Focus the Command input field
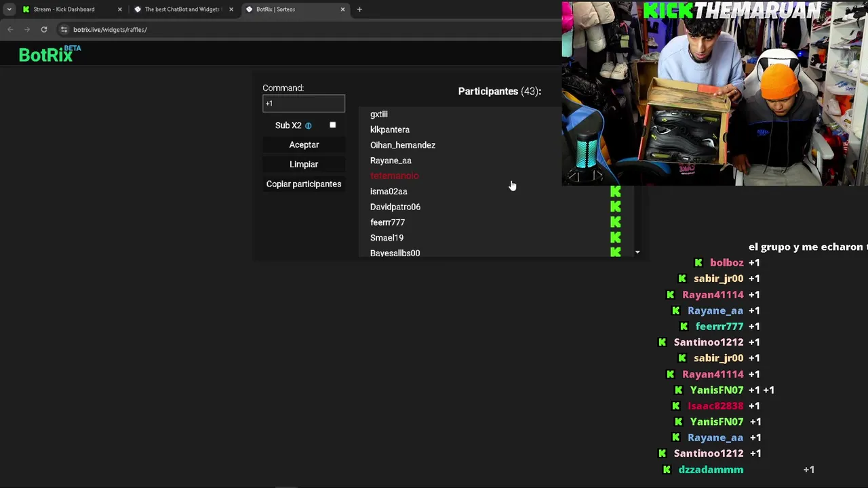 (304, 103)
